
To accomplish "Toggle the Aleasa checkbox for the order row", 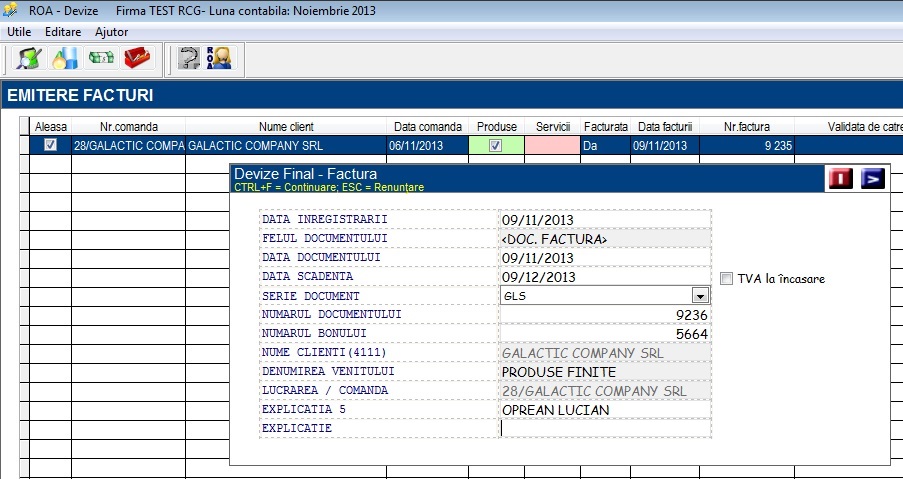I will [x=51, y=145].
